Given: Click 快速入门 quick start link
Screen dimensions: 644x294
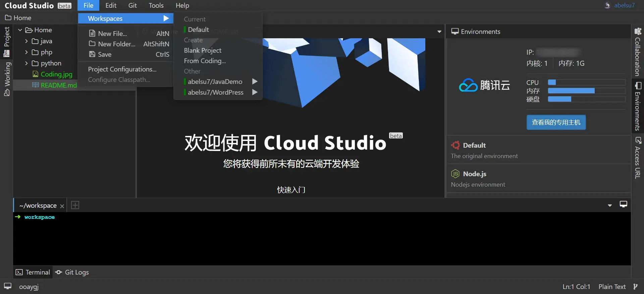Looking at the screenshot, I should (x=291, y=190).
